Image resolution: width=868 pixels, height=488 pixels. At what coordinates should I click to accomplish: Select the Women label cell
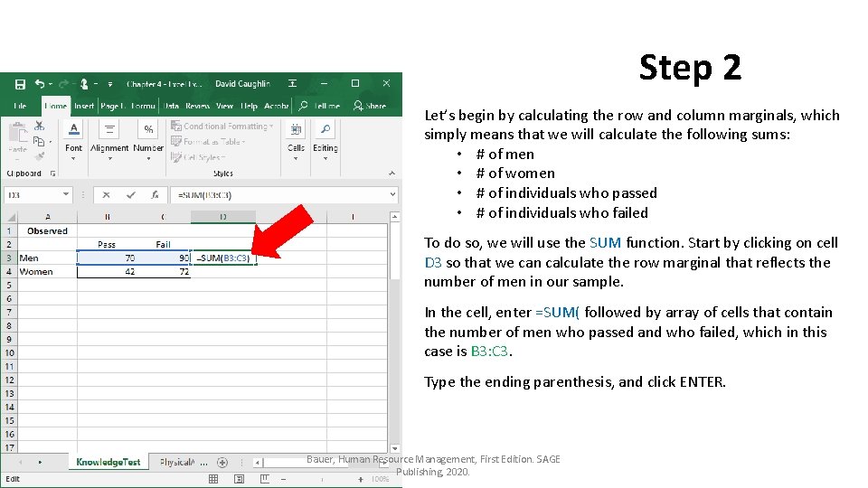pyautogui.click(x=48, y=272)
